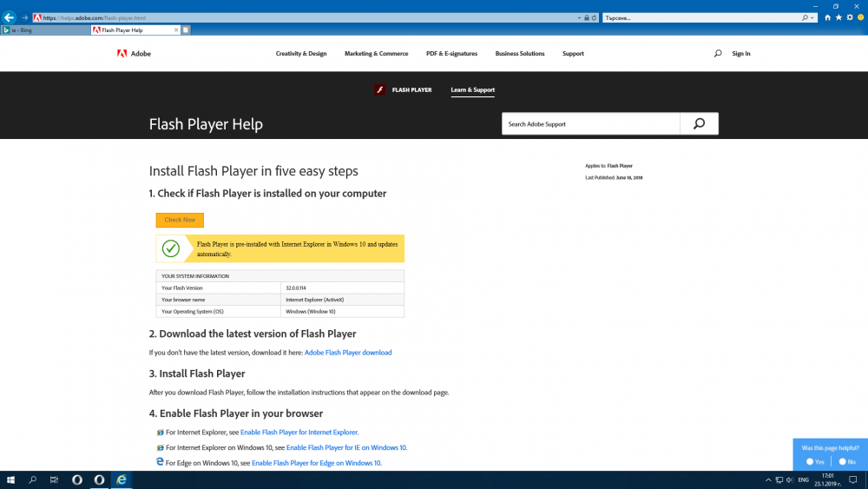Open Enable Flash Player for Internet Explorer link
868x489 pixels.
coord(299,432)
